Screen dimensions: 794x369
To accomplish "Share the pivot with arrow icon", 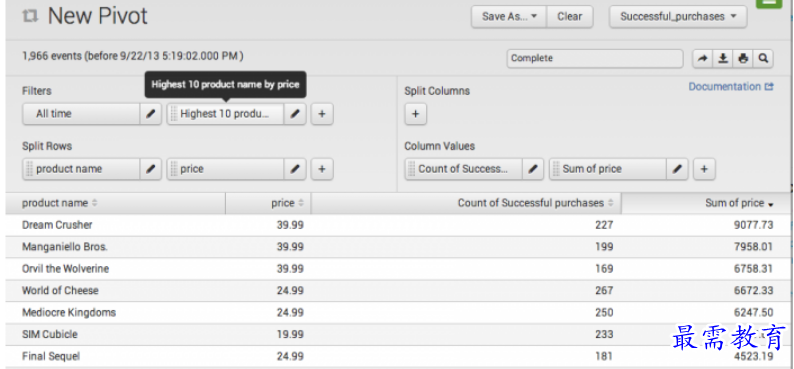I will (x=702, y=59).
